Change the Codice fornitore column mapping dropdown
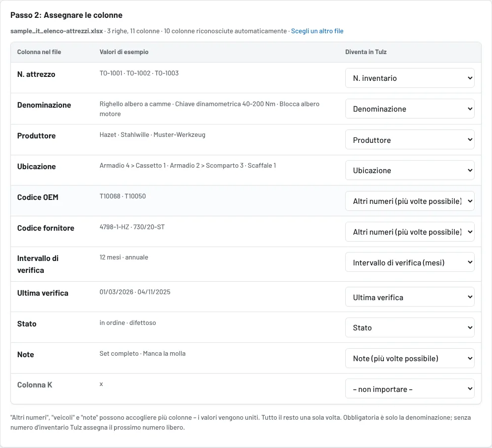This screenshot has height=448, width=492. [x=410, y=232]
